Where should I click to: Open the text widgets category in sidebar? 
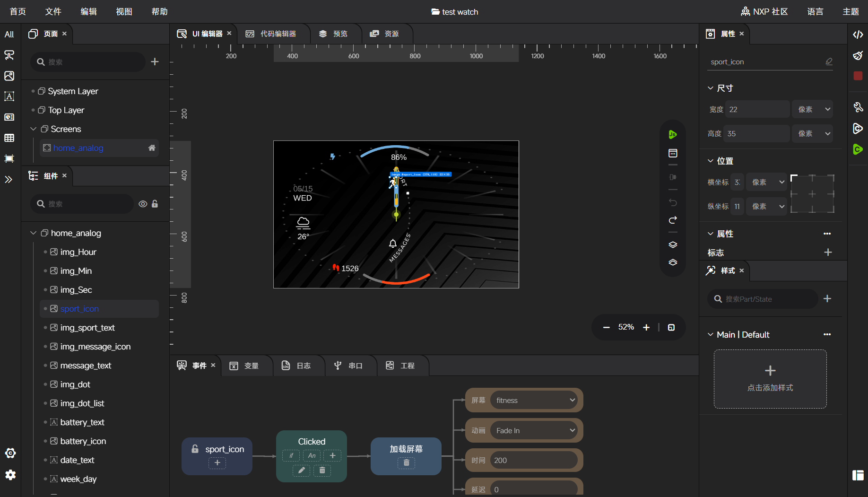pos(9,96)
